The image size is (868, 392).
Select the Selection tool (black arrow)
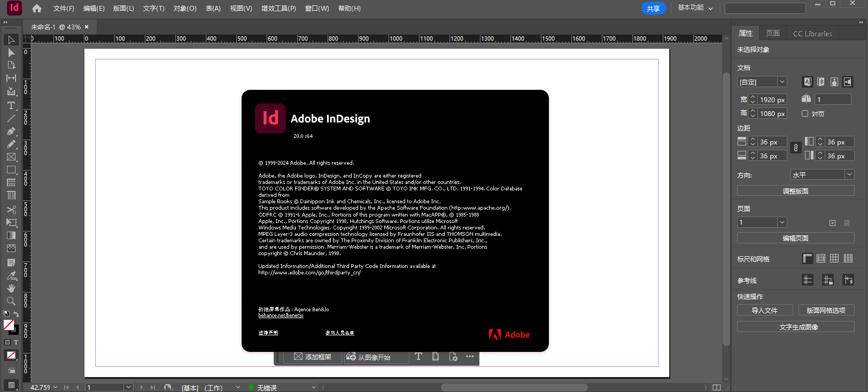[11, 40]
